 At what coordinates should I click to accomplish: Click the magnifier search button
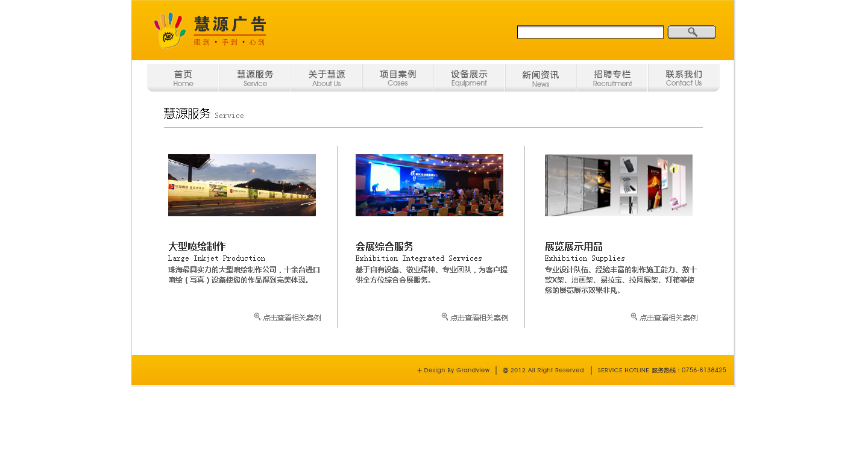691,32
